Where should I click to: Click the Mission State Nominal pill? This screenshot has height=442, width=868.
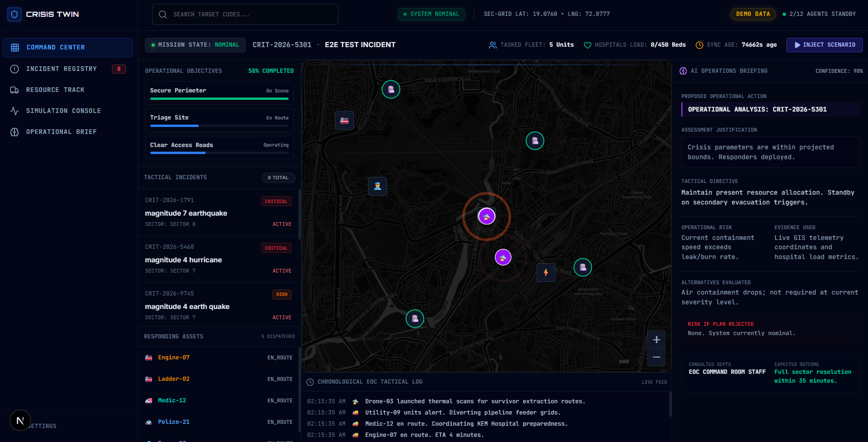click(195, 45)
